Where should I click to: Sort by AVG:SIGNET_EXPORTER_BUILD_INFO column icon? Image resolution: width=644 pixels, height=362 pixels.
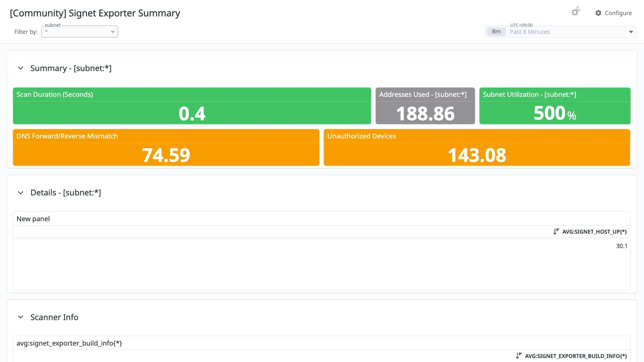[519, 356]
